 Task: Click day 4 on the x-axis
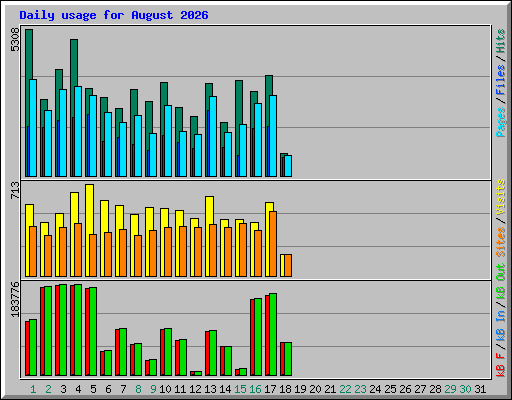(78, 389)
